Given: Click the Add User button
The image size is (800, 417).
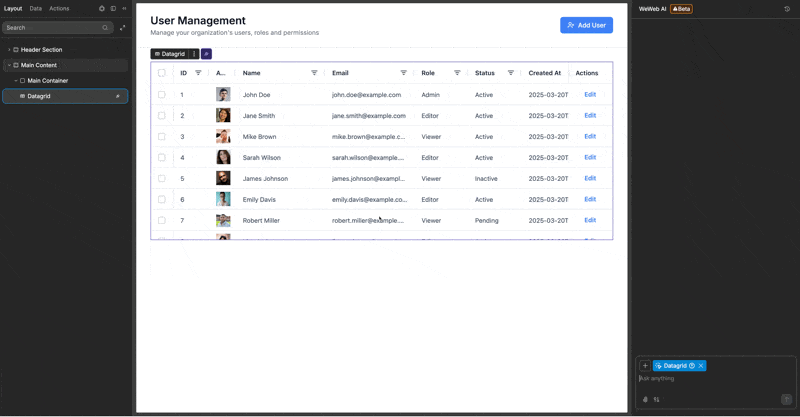Looking at the screenshot, I should click(x=586, y=25).
